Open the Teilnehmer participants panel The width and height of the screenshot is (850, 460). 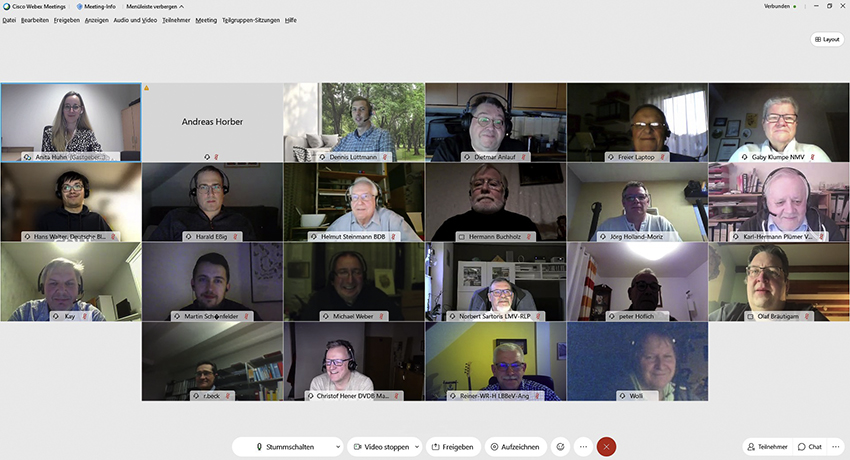(x=767, y=447)
